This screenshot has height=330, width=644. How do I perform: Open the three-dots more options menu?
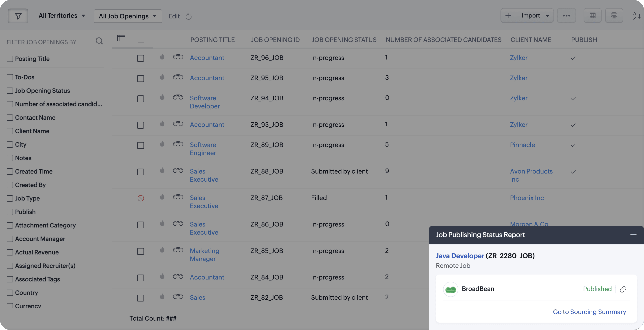(566, 15)
